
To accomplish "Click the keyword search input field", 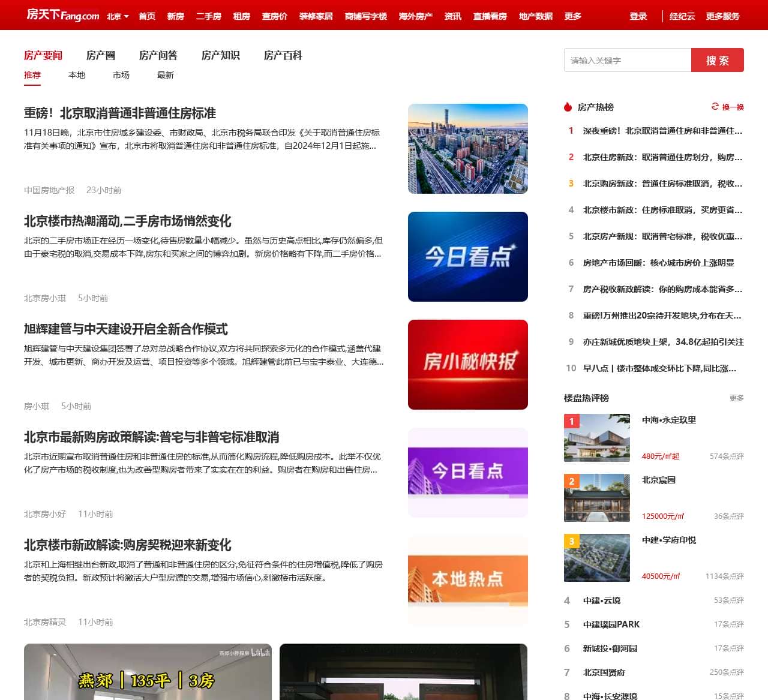I will click(627, 60).
